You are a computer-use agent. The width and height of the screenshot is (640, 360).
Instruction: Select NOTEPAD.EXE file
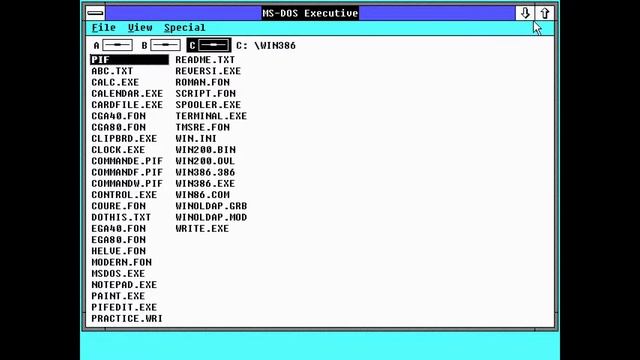coord(124,284)
